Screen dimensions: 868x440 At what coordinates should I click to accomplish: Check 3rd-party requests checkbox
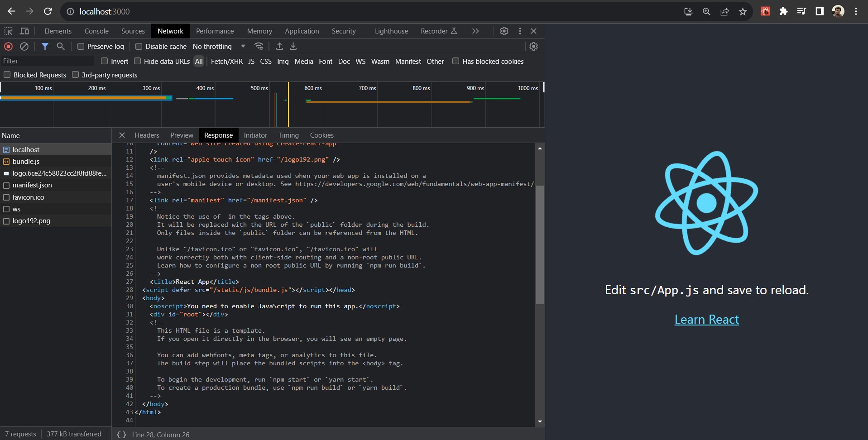[x=75, y=75]
